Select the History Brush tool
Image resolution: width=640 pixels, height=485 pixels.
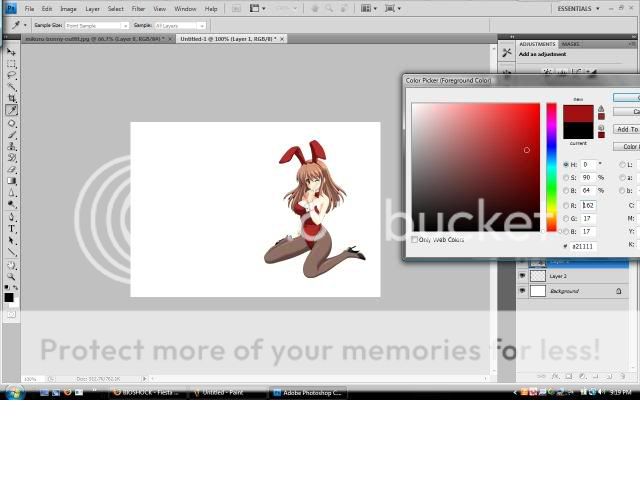[11, 158]
